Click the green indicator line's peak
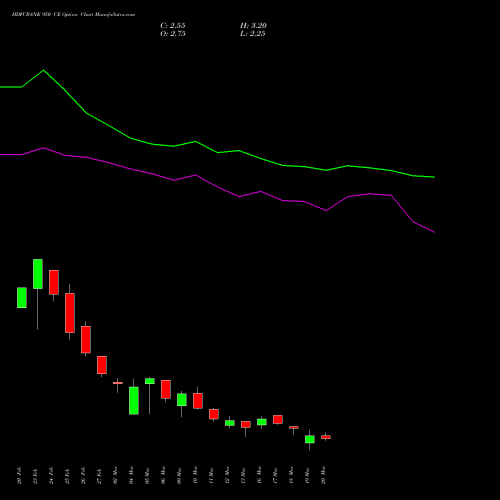This screenshot has height=500, width=500. click(x=43, y=70)
